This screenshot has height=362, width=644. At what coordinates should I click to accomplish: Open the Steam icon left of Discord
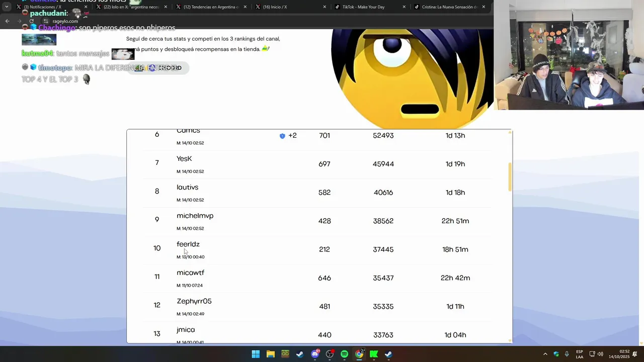(300, 354)
